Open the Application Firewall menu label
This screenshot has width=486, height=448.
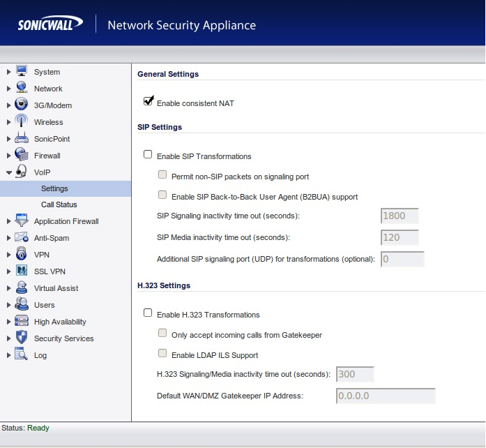point(66,221)
